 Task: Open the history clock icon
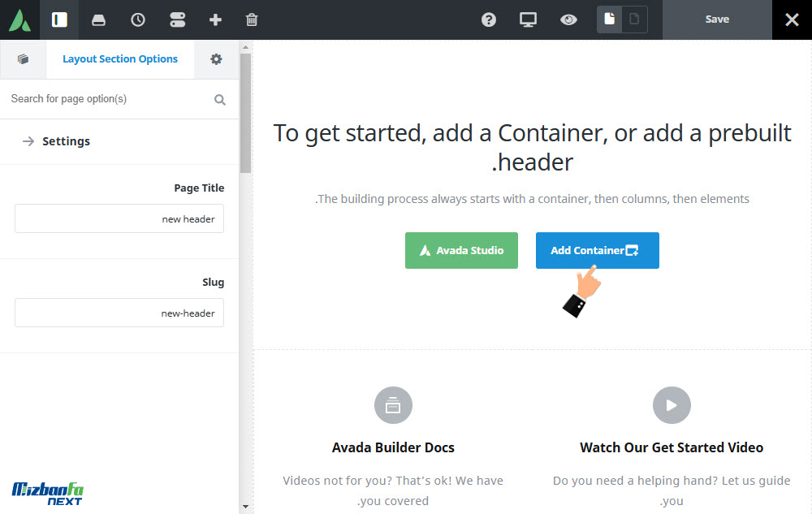point(138,19)
